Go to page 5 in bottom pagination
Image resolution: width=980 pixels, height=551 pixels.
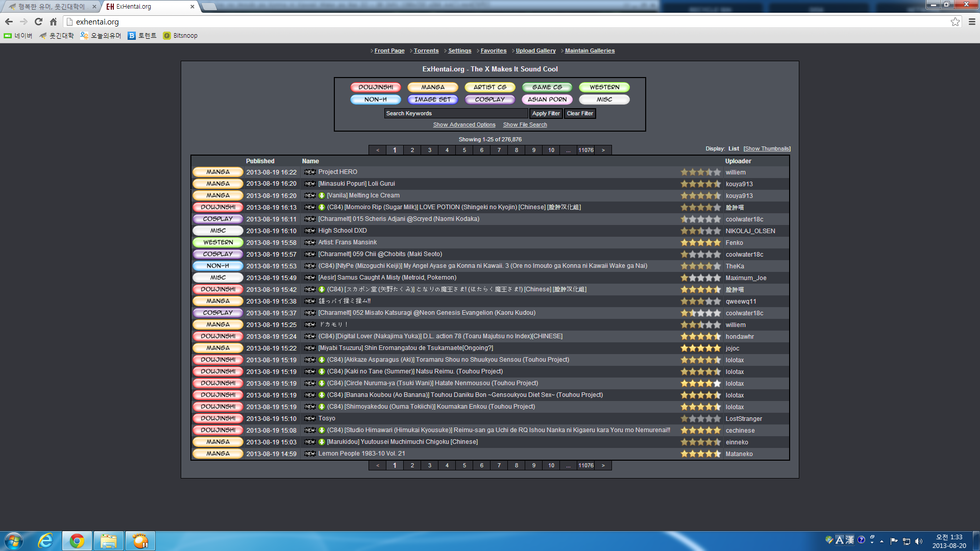(464, 465)
